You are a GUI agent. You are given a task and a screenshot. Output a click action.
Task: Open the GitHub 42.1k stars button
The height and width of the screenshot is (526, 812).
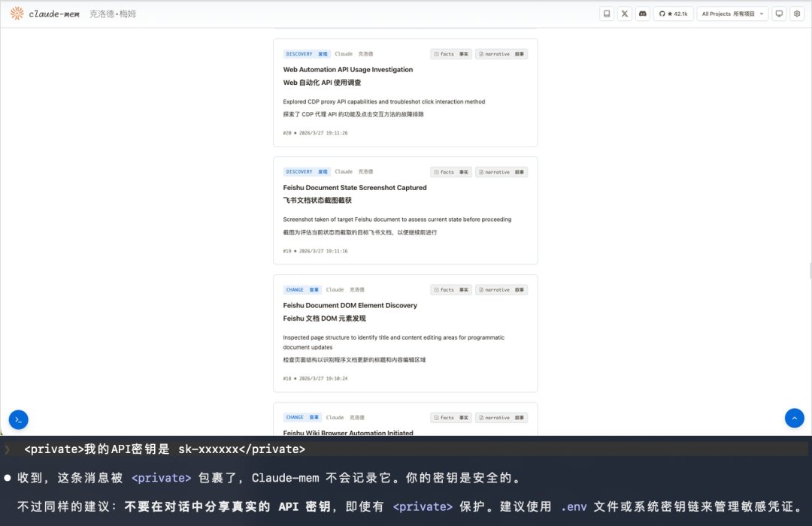coord(673,14)
